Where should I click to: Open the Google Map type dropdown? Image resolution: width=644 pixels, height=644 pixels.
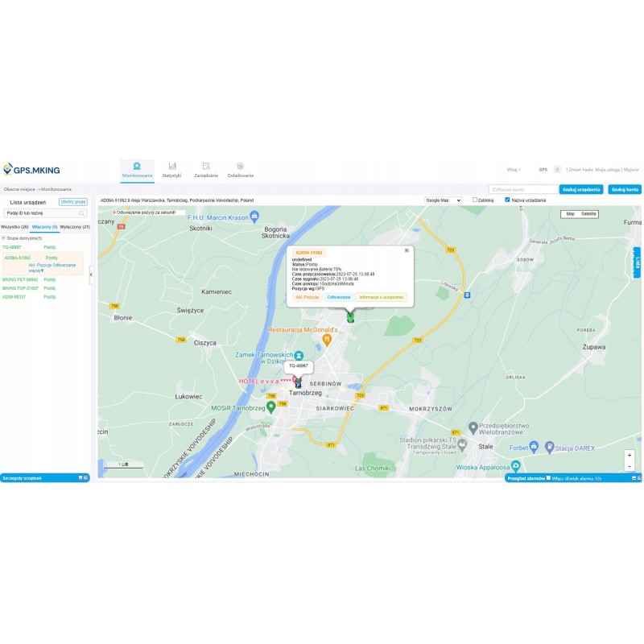[443, 200]
